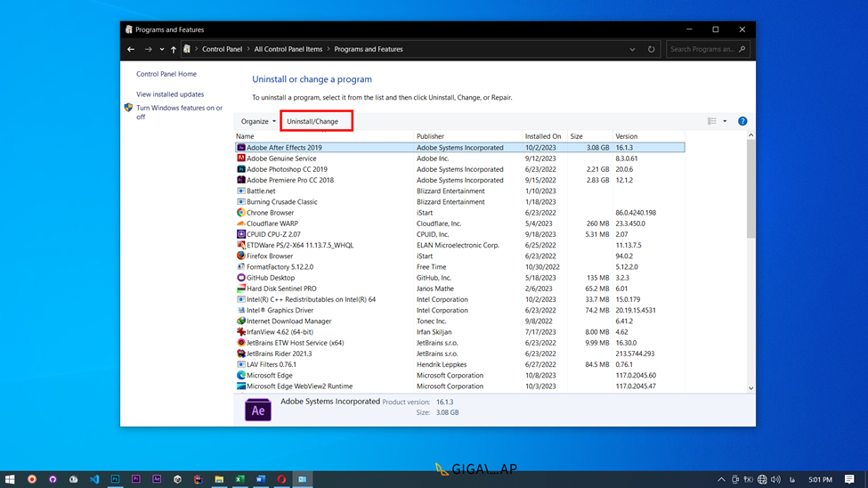Viewport: 868px width, 488px height.
Task: Select FormatFactory 5.12.2.0 entry
Action: (x=280, y=267)
